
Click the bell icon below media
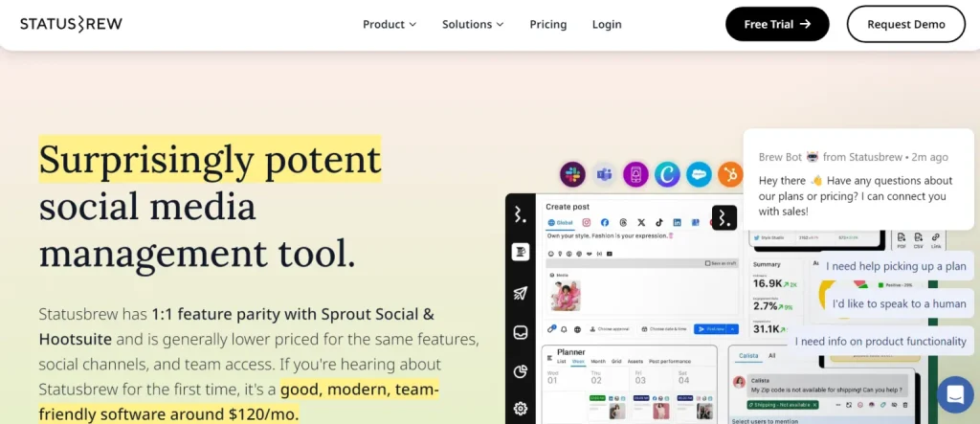pyautogui.click(x=564, y=329)
